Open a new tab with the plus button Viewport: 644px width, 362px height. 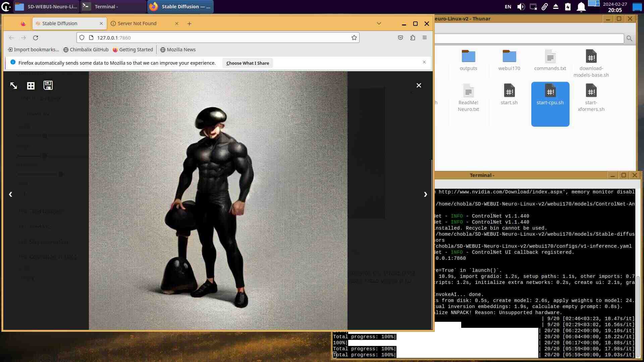[x=189, y=23]
